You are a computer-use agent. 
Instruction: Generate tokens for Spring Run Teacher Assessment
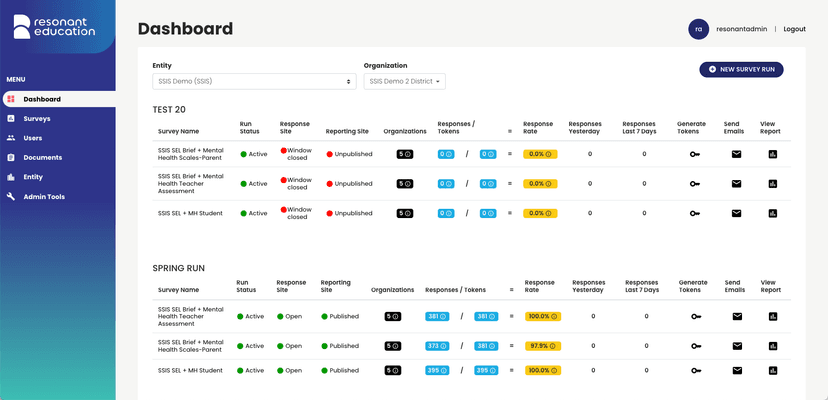pyautogui.click(x=697, y=317)
